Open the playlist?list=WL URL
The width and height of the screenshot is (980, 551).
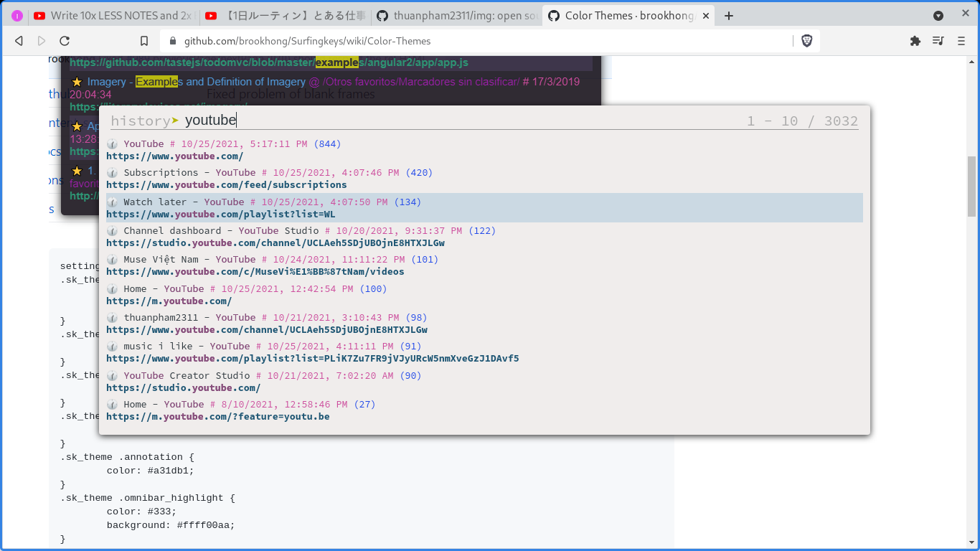pyautogui.click(x=221, y=215)
